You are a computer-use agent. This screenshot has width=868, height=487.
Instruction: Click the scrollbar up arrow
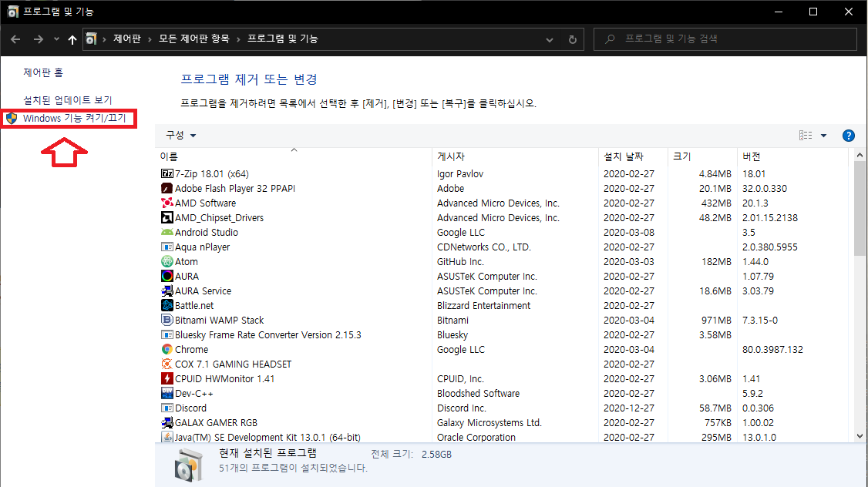coord(860,156)
